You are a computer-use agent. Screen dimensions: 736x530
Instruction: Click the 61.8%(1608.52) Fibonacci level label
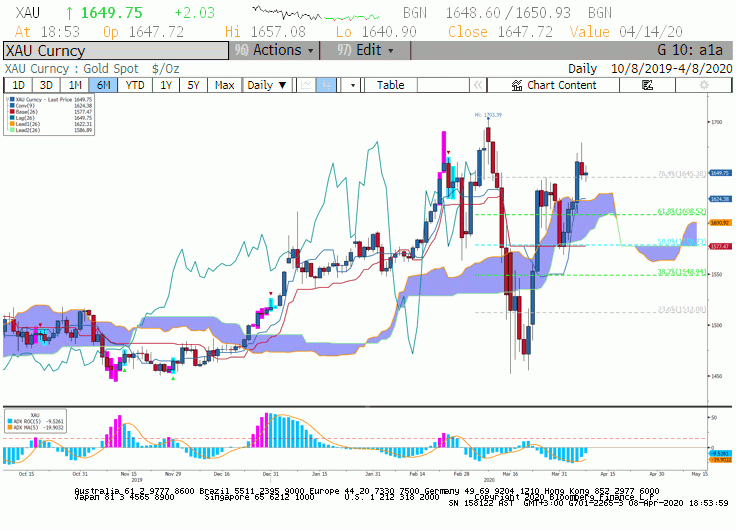pos(682,211)
